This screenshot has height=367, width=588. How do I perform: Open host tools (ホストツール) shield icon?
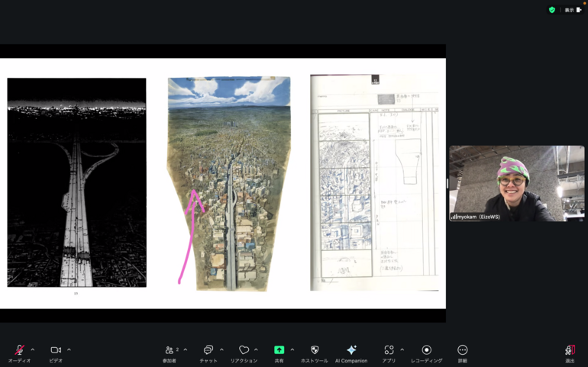[315, 350]
